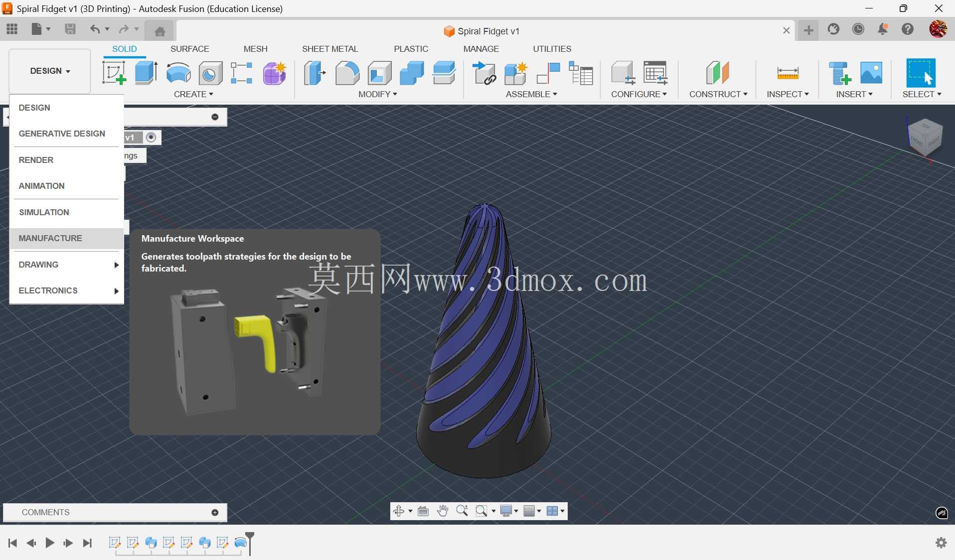Expand the CREATE dropdown
The height and width of the screenshot is (560, 955).
[x=193, y=94]
